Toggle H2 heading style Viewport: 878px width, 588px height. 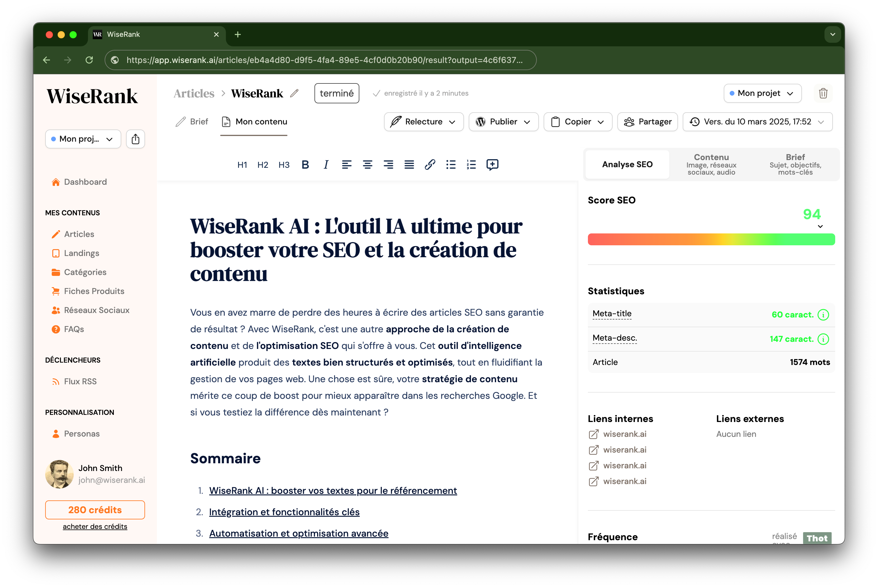pos(263,165)
